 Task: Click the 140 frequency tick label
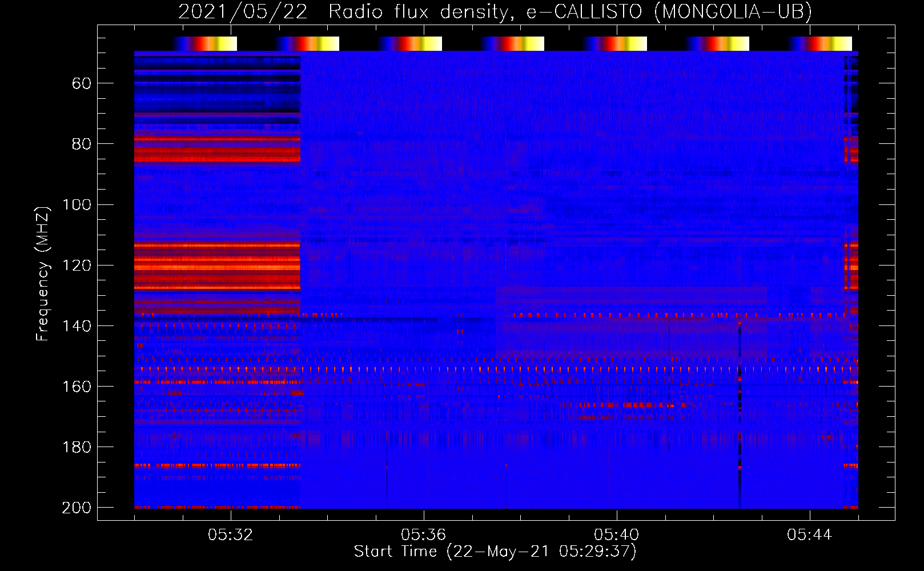(77, 325)
